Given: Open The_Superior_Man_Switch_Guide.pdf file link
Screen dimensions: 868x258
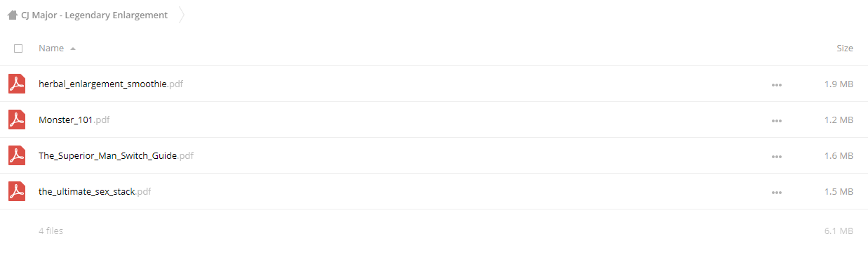Looking at the screenshot, I should [116, 155].
